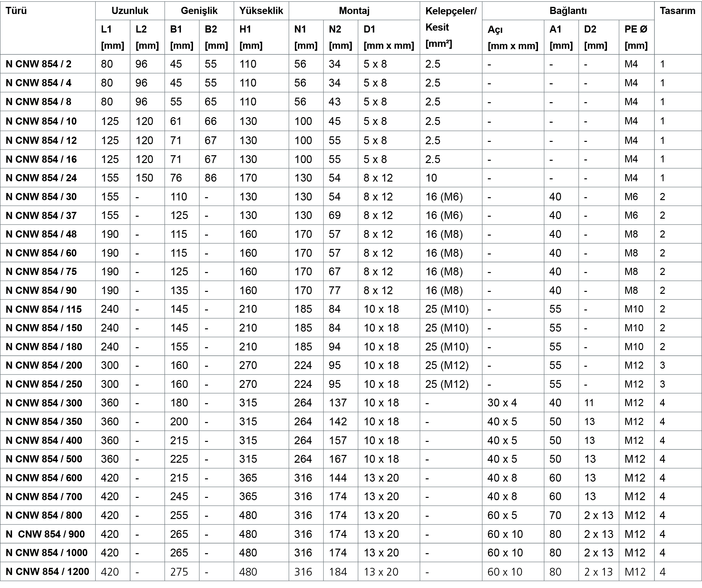This screenshot has height=588, width=702.
Task: Select row label 'N CNW 854 / 700'
Action: (44, 497)
